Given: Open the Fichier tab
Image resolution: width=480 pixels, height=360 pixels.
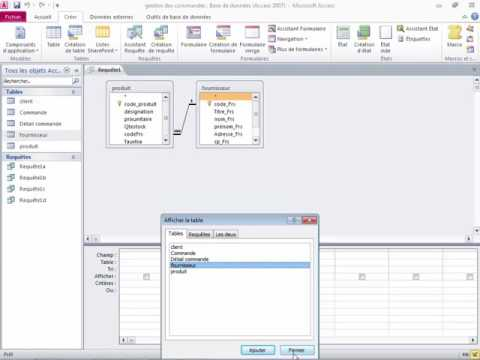Looking at the screenshot, I should (x=13, y=17).
